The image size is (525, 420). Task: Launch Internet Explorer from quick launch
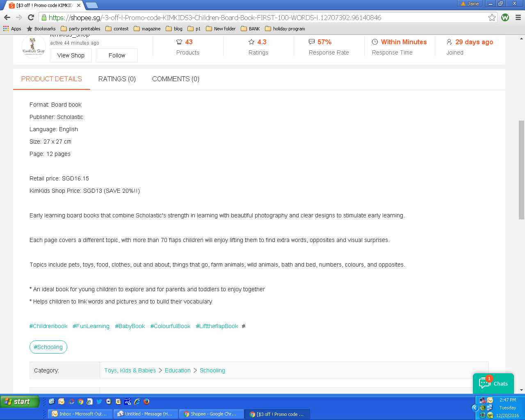[137, 402]
